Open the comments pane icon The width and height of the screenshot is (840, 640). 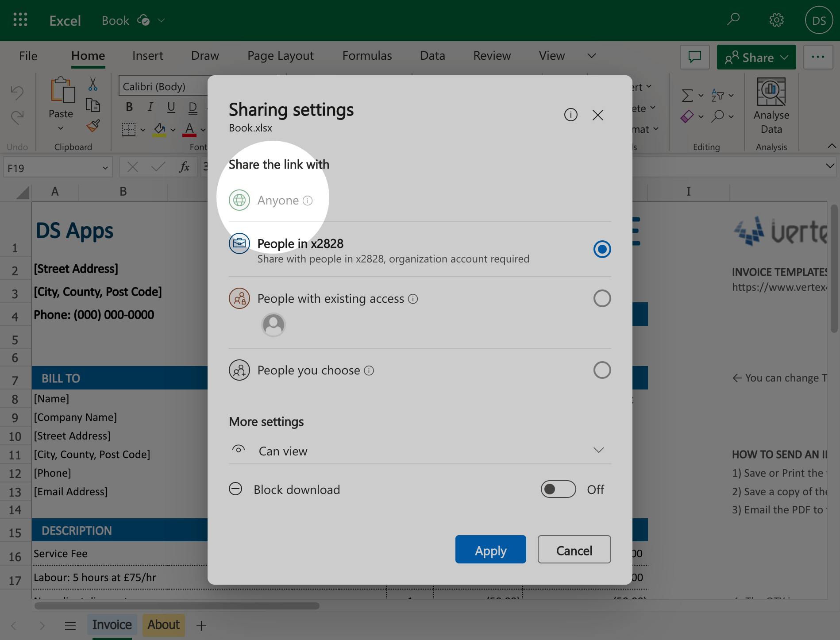point(694,57)
